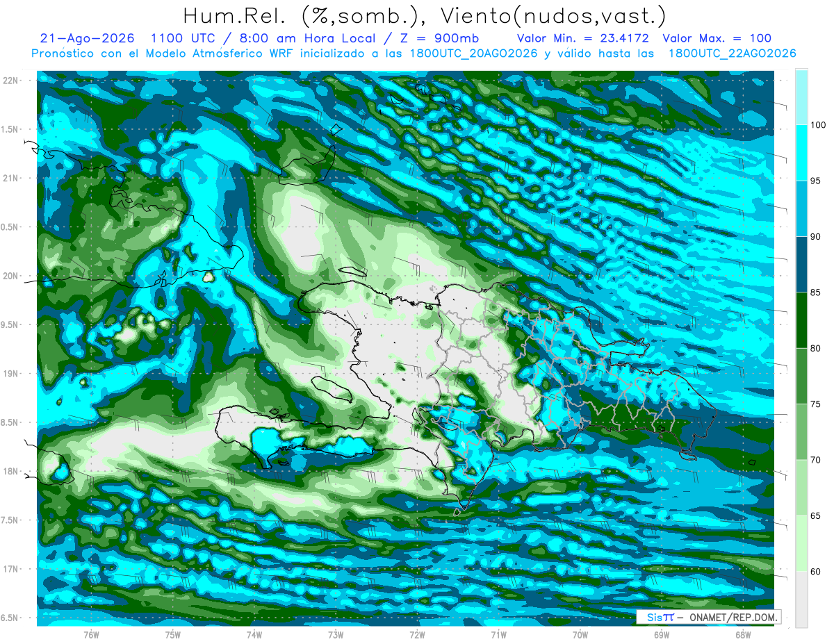
Task: Click the latitude axis label '20N'
Action: coord(10,276)
